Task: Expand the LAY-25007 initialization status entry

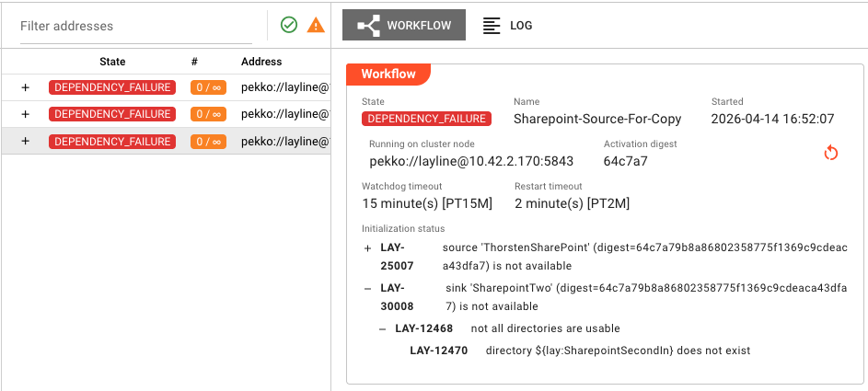Action: point(367,248)
